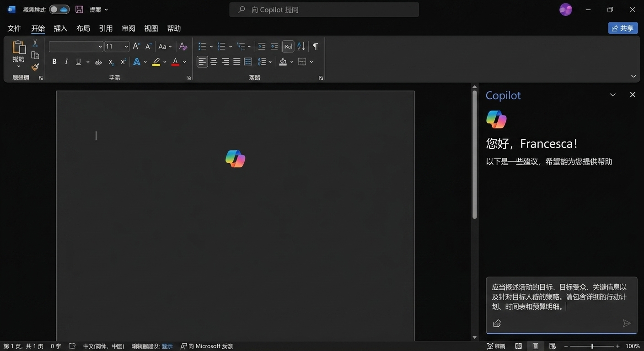Increase font size with the larger A icon
This screenshot has width=644, height=351.
pos(136,46)
